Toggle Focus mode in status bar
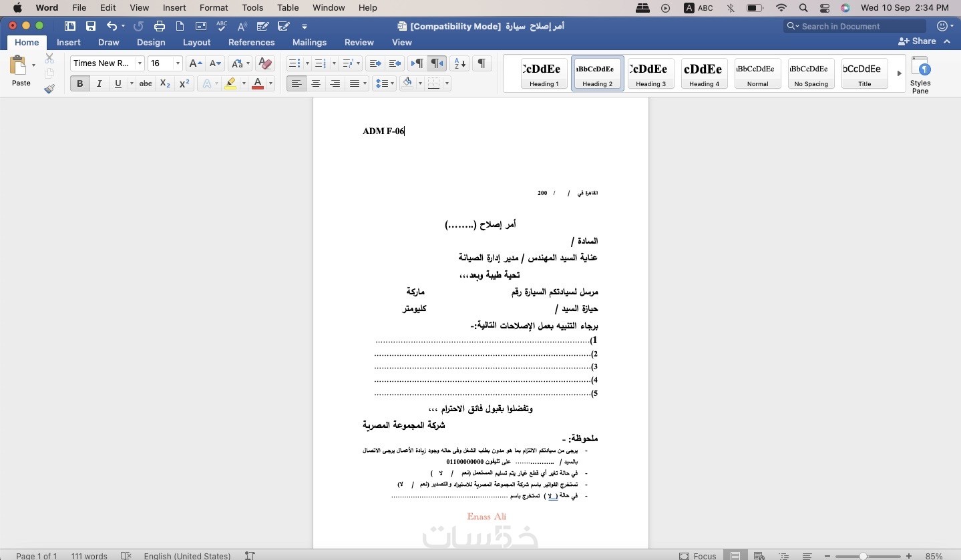 [x=698, y=555]
